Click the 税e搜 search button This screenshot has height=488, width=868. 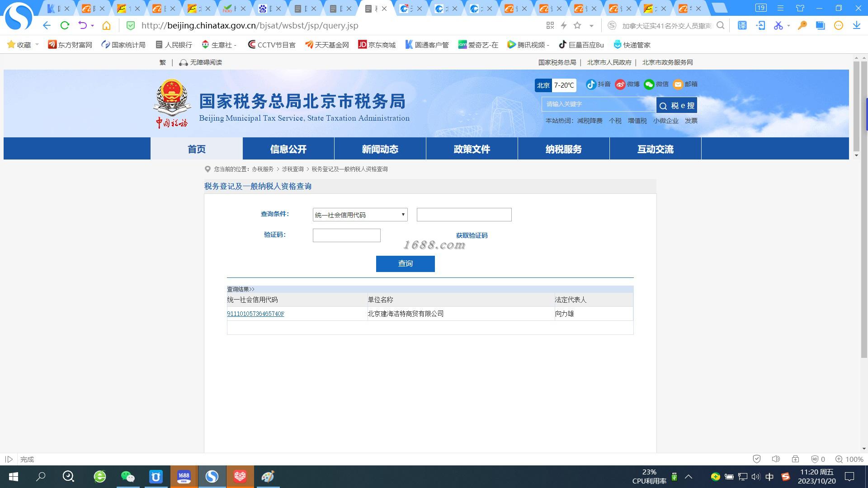tap(677, 105)
